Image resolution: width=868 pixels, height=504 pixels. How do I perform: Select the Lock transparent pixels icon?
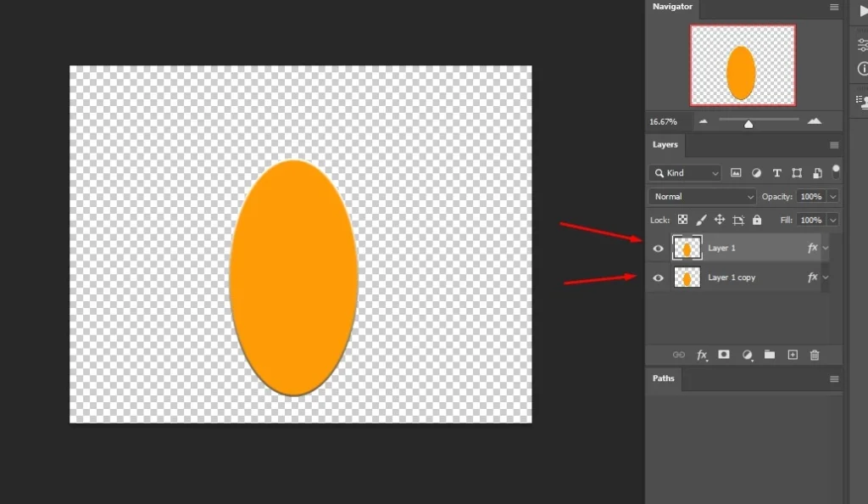pyautogui.click(x=683, y=220)
